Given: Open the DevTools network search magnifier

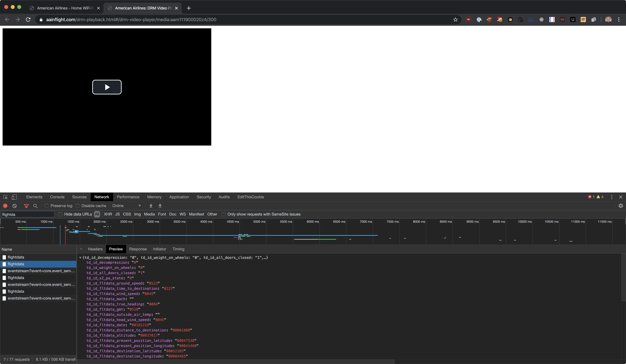Looking at the screenshot, I should [x=35, y=206].
